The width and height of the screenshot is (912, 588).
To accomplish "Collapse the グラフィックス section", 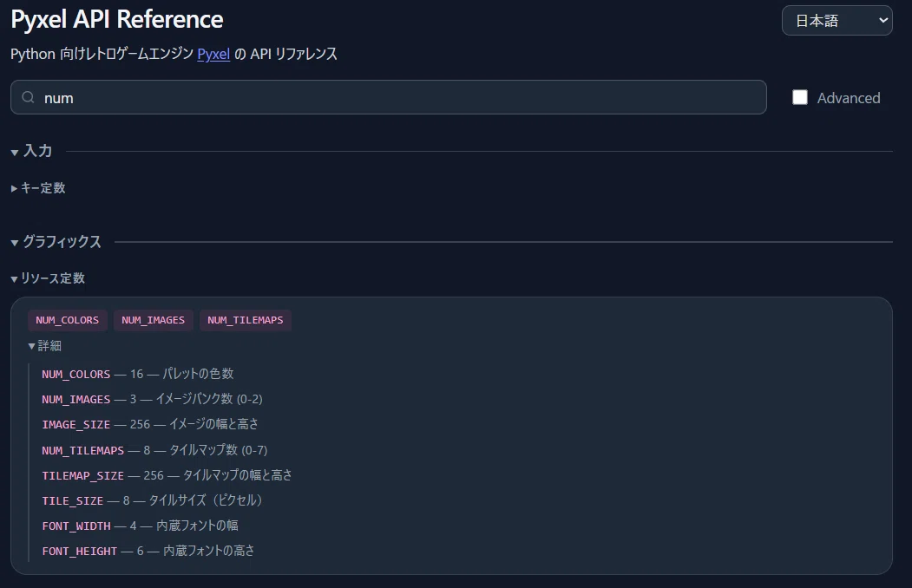I will point(56,242).
